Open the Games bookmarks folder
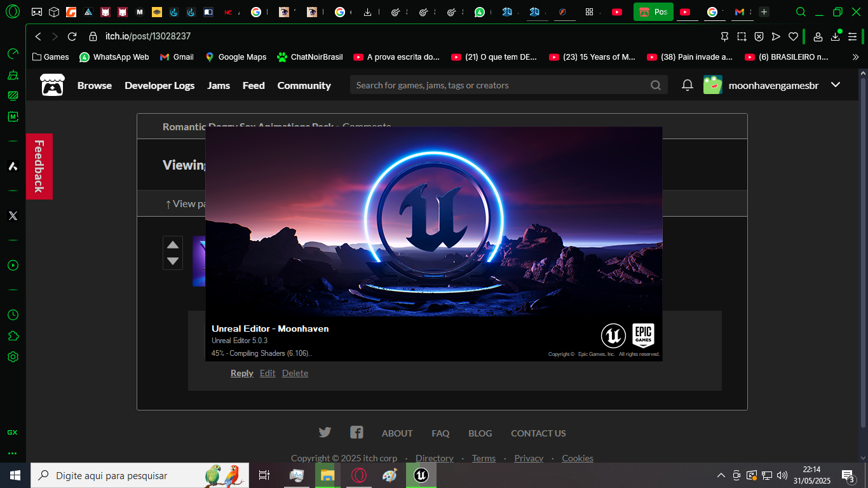 (51, 57)
